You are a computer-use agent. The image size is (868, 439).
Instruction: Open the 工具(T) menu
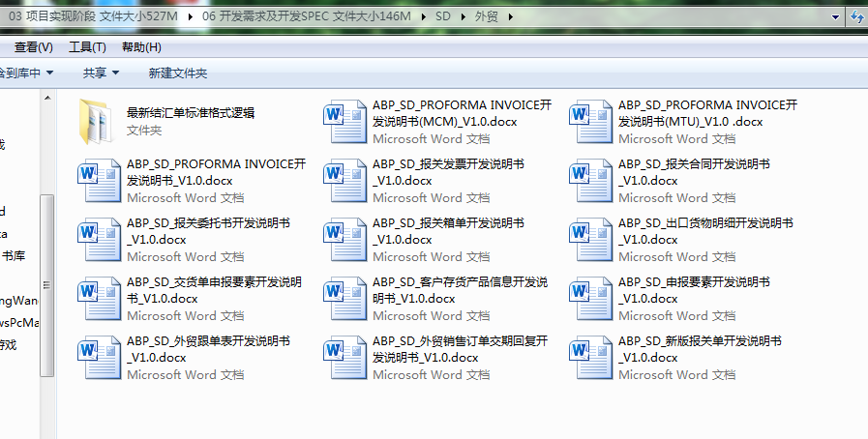pyautogui.click(x=87, y=47)
